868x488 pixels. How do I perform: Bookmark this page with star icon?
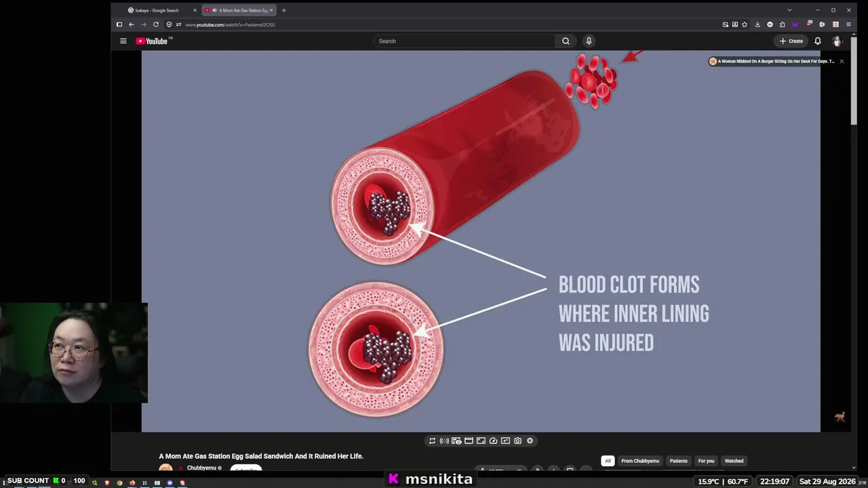point(745,24)
